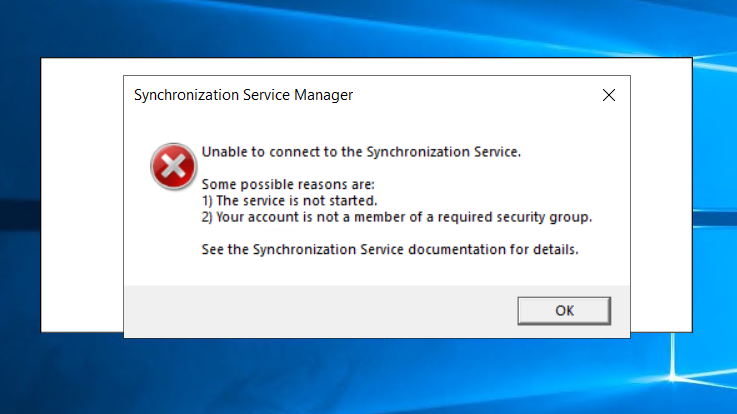The height and width of the screenshot is (414, 737).
Task: Click the white background window left of the dialog
Action: [x=82, y=195]
